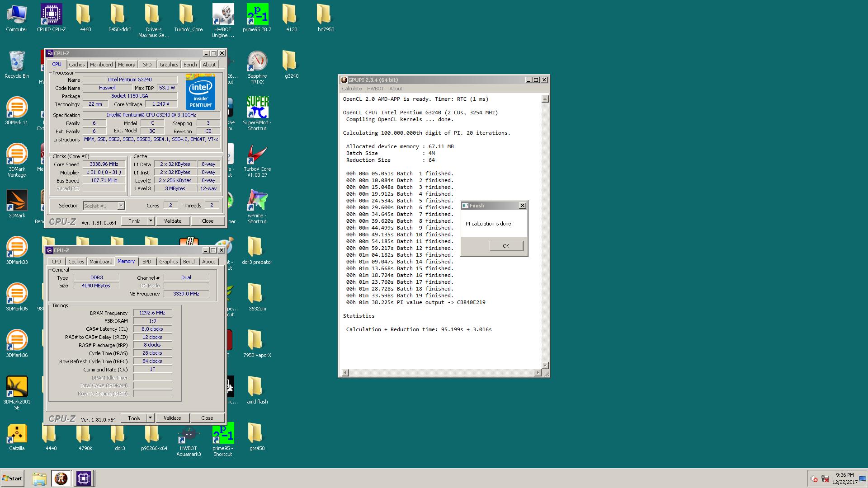This screenshot has height=488, width=868.
Task: Click the volume tray icon
Action: pos(814,479)
